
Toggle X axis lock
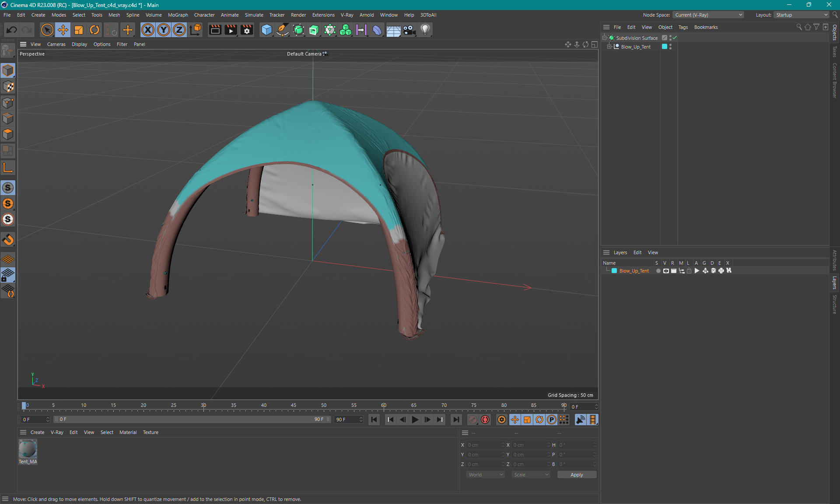(148, 30)
